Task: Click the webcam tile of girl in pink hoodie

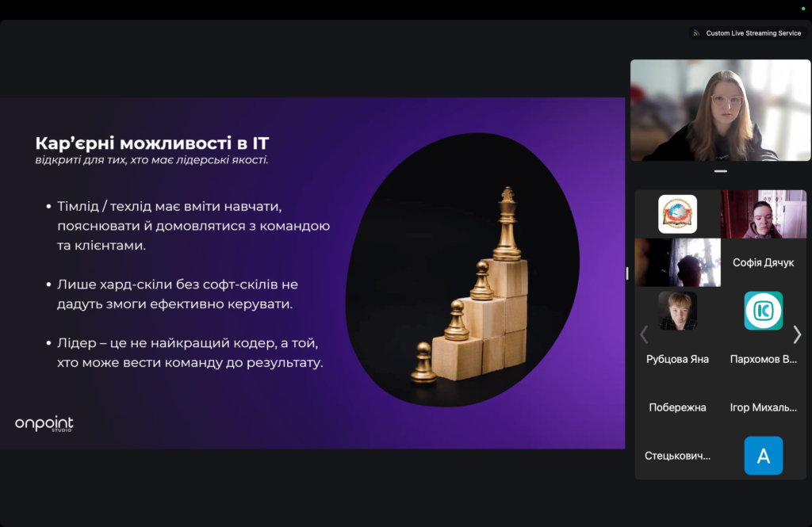Action: (764, 214)
